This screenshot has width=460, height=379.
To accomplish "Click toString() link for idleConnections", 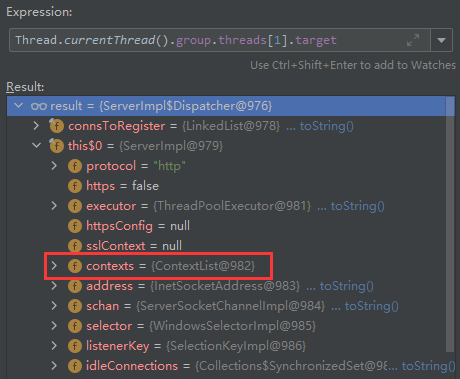I will pyautogui.click(x=428, y=366).
